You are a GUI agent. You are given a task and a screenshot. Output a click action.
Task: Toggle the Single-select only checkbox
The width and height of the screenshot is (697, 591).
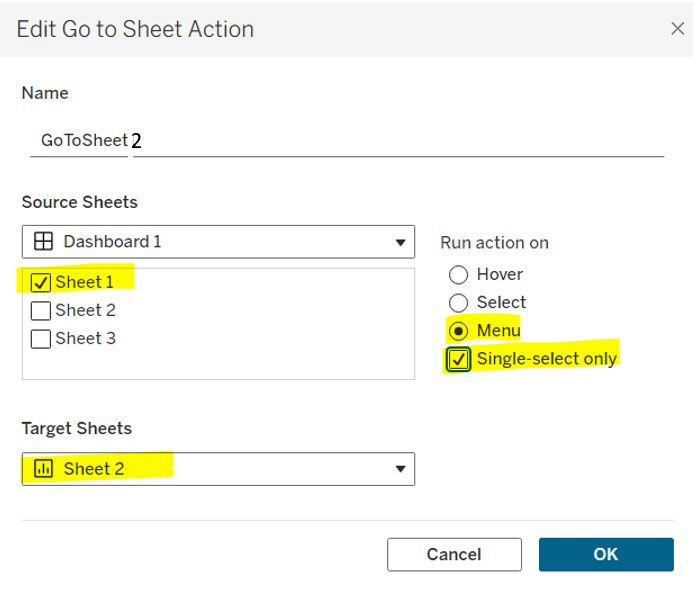(x=459, y=359)
